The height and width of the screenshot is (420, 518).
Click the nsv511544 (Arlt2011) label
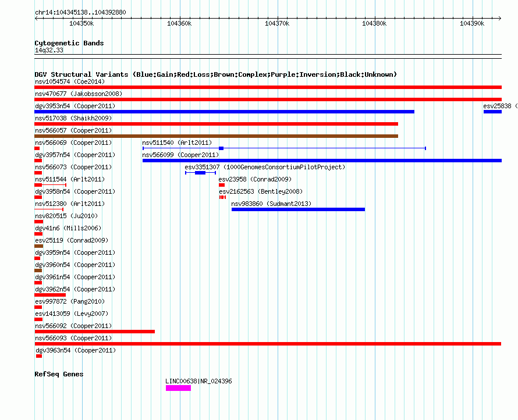[x=70, y=179]
